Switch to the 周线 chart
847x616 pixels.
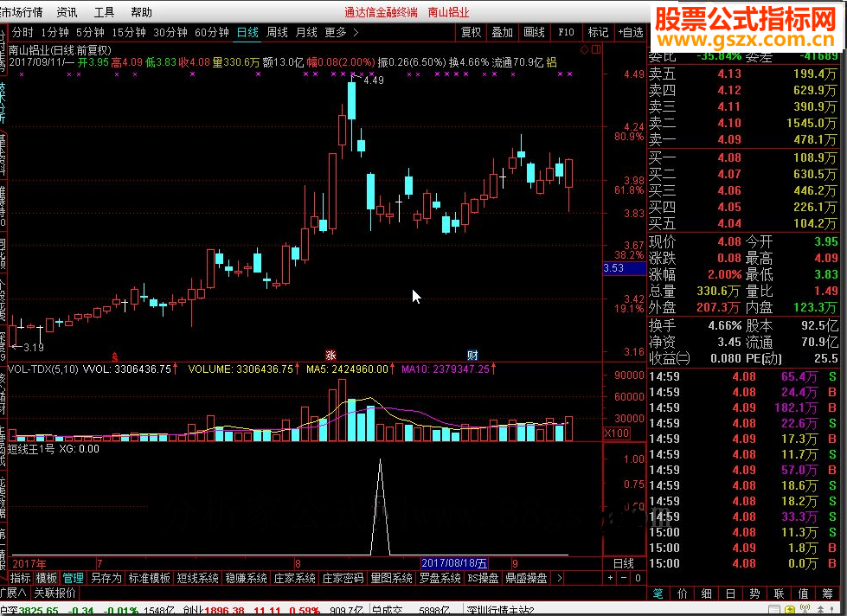point(277,32)
